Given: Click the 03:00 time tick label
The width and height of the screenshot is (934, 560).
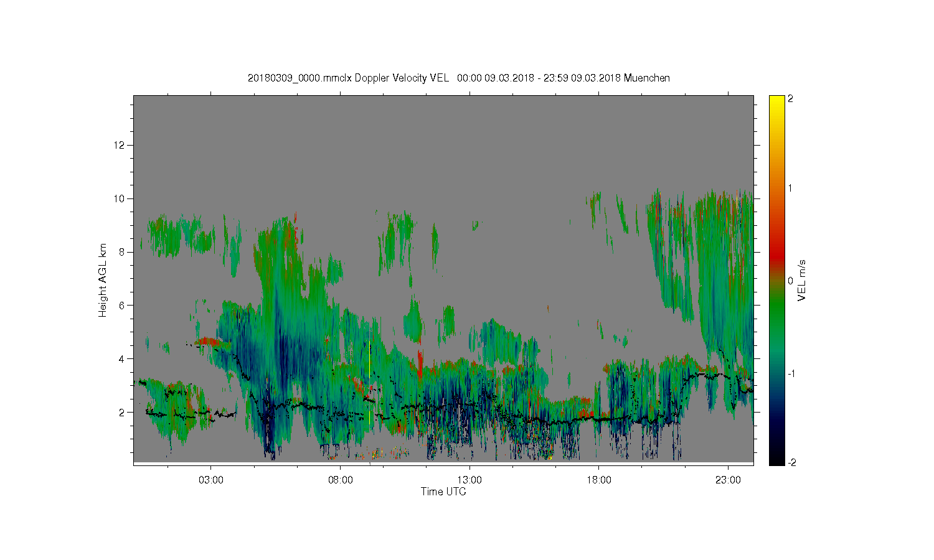Looking at the screenshot, I should tap(211, 480).
